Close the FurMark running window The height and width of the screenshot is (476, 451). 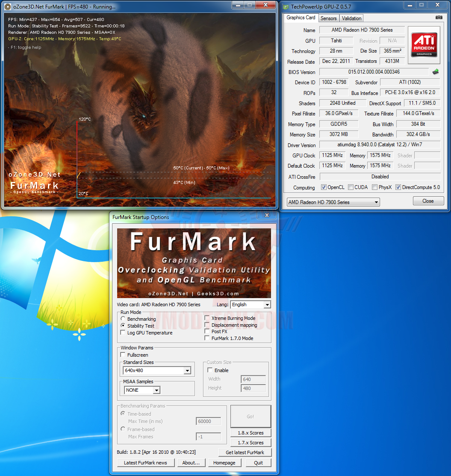pyautogui.click(x=265, y=5)
